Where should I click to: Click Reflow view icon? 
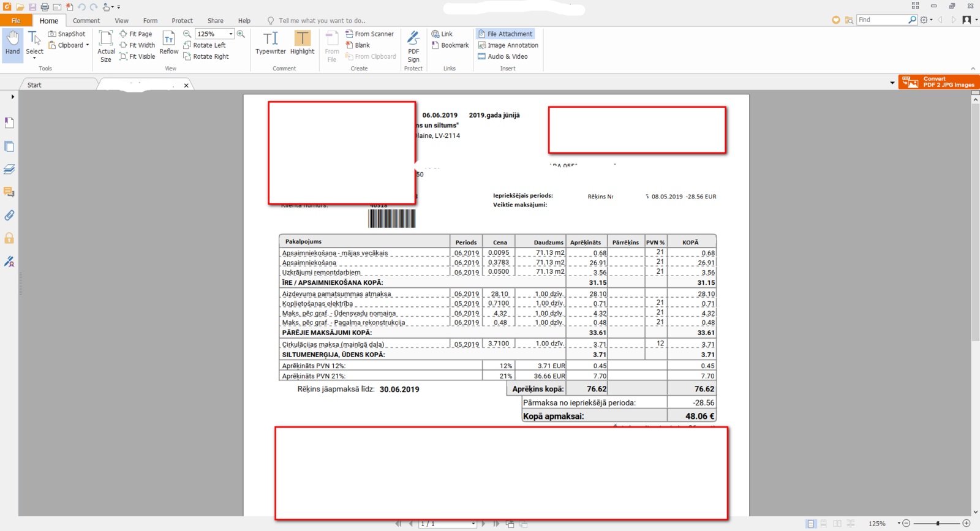(168, 43)
